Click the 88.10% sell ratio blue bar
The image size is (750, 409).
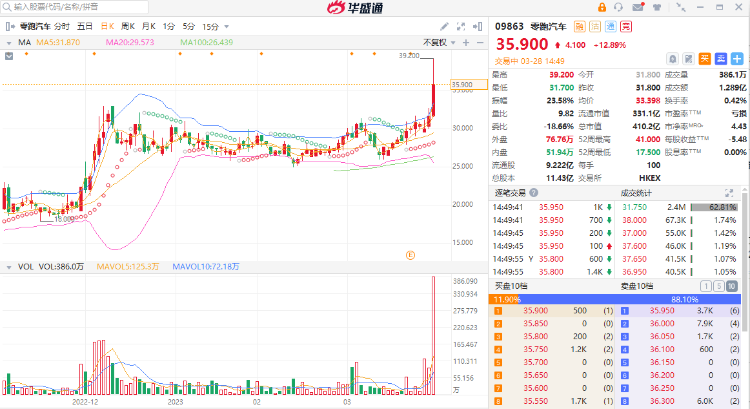[x=631, y=299]
